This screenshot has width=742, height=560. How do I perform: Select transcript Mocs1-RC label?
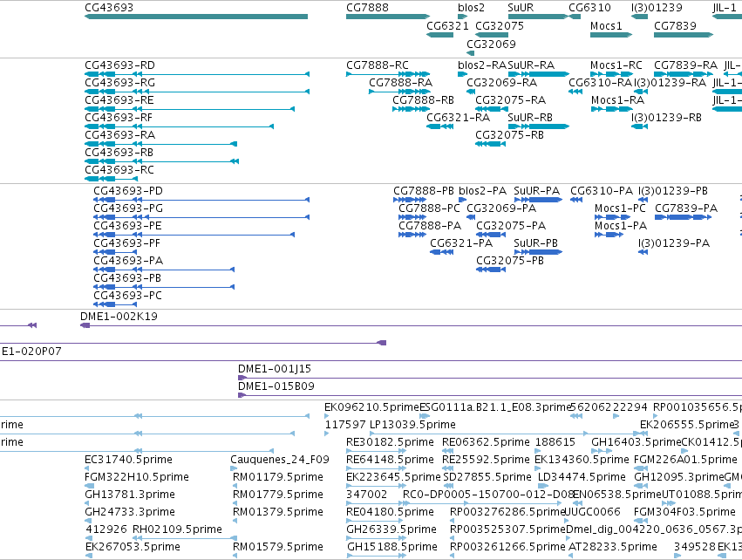click(616, 65)
